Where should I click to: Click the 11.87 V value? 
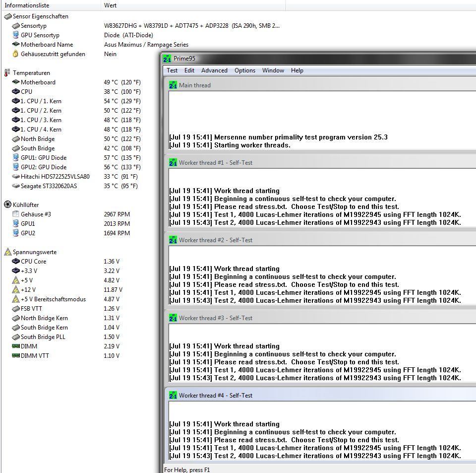[113, 289]
